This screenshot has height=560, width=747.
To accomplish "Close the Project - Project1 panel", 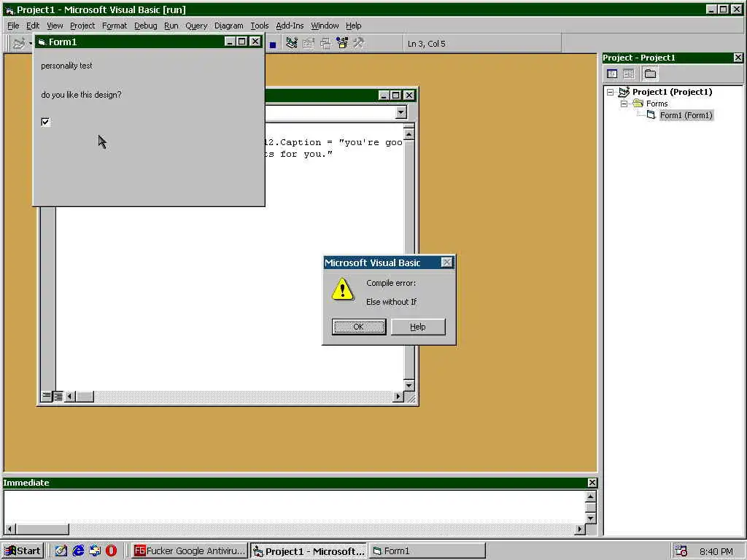I will tap(738, 58).
